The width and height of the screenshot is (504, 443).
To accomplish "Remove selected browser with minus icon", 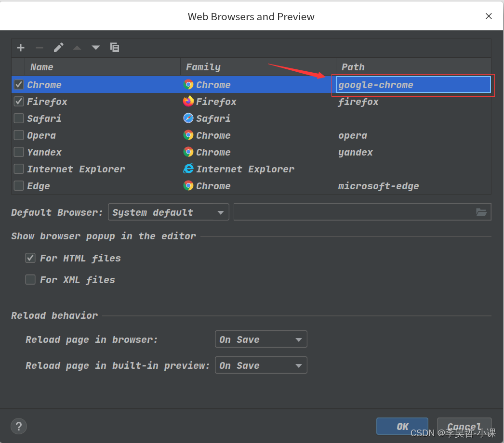I will pyautogui.click(x=40, y=48).
